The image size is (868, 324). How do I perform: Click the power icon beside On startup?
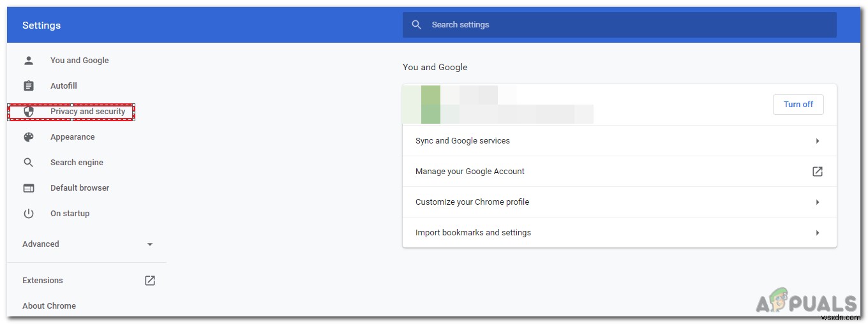coord(29,214)
